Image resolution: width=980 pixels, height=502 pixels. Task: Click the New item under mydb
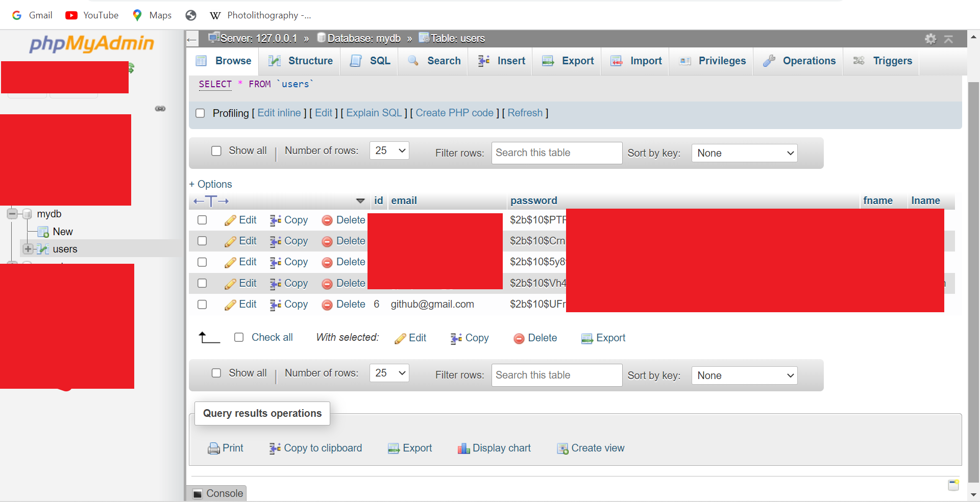[x=62, y=232]
